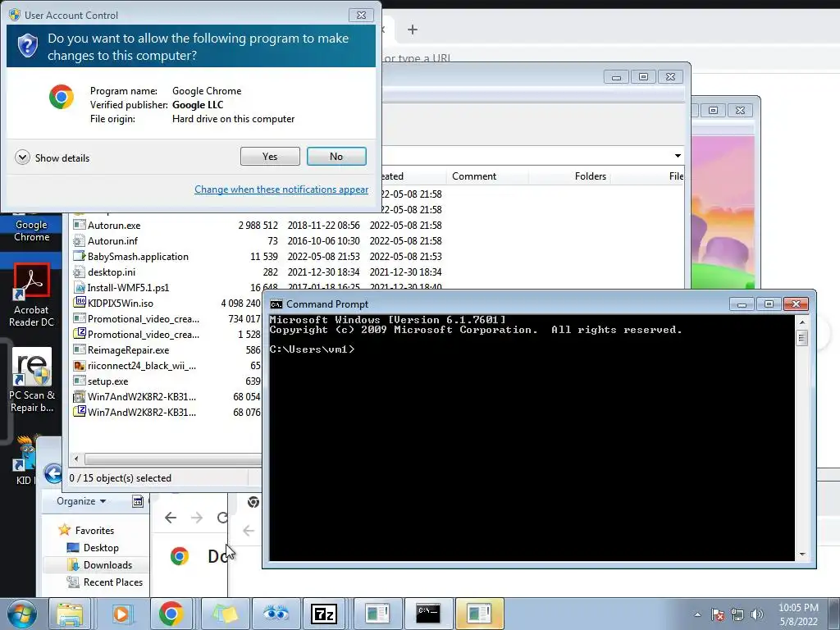Viewport: 840px width, 630px height.
Task: Click Chrome address bar in background
Action: pos(610,57)
